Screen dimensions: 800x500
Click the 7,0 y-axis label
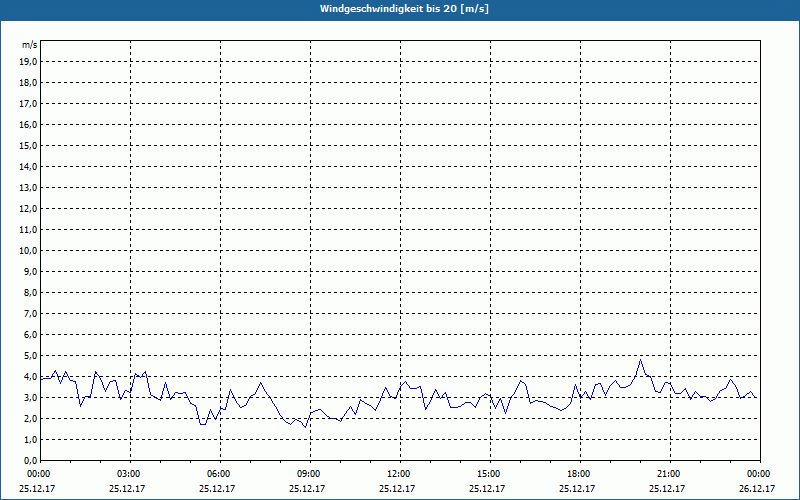[x=30, y=314]
